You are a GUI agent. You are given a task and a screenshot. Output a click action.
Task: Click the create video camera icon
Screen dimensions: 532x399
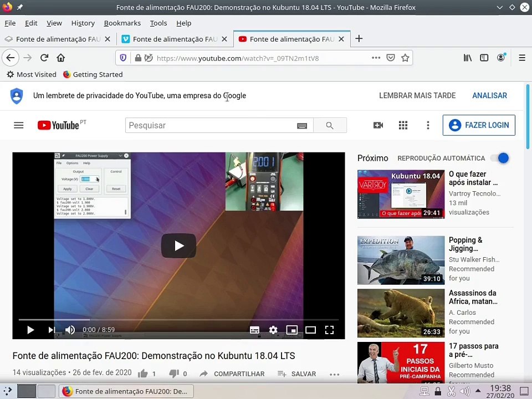[378, 125]
